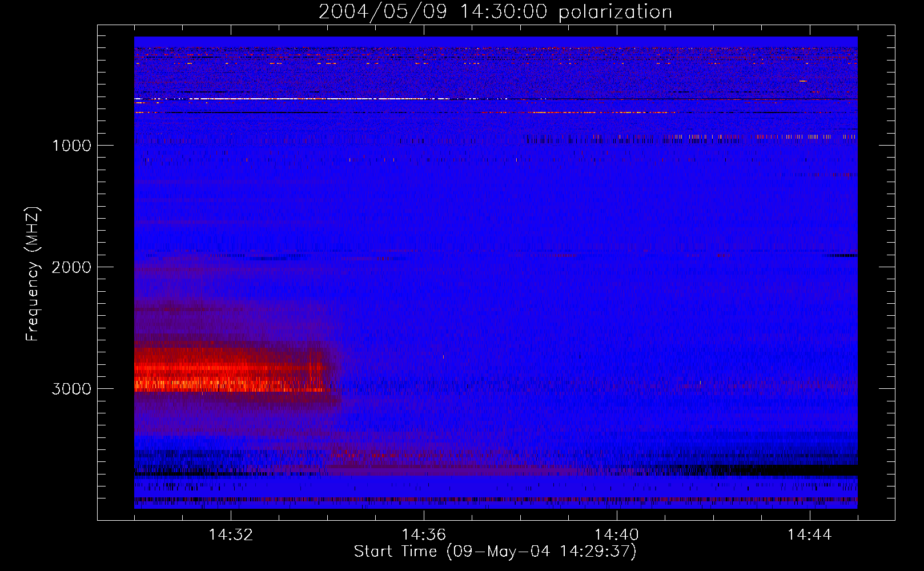Click the 14:36 time tick label

(424, 535)
